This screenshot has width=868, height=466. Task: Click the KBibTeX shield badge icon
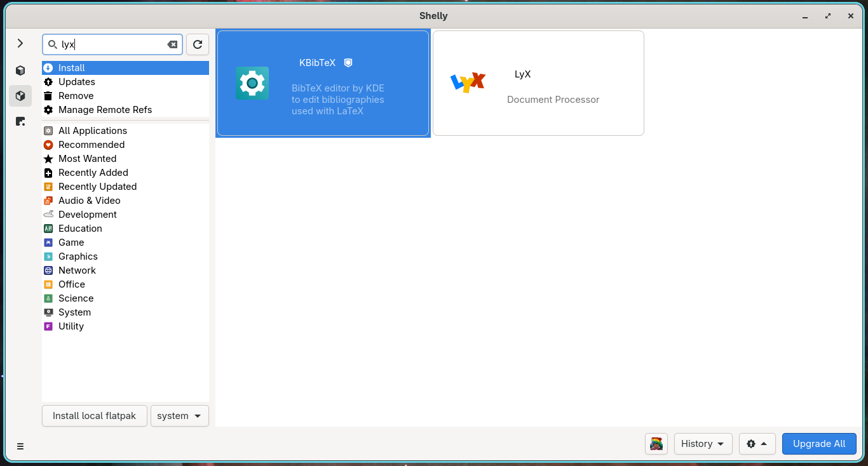(x=348, y=63)
